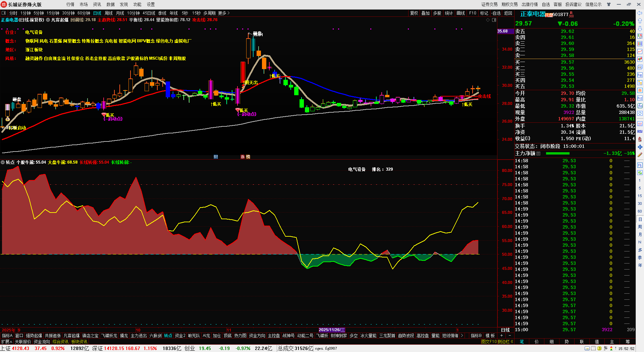Open the red line chart icon in sidebar
The height and width of the screenshot is (352, 644).
(640, 52)
